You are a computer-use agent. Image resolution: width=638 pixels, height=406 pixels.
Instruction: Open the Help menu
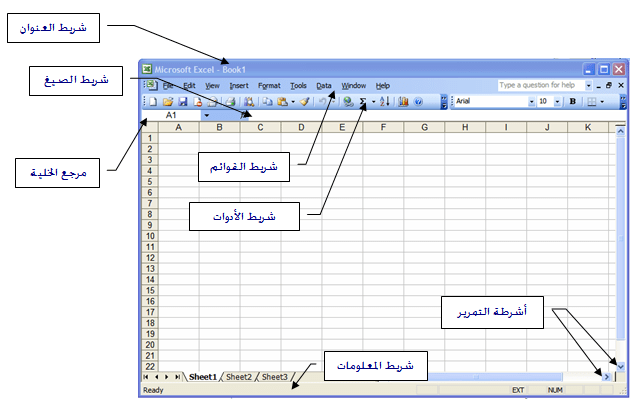point(382,86)
